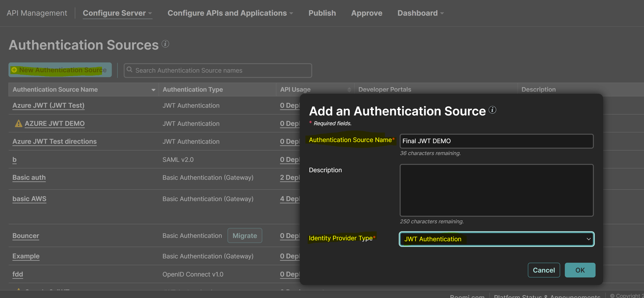This screenshot has height=298, width=644.
Task: Click the Migrate button for Bouncer
Action: (245, 235)
